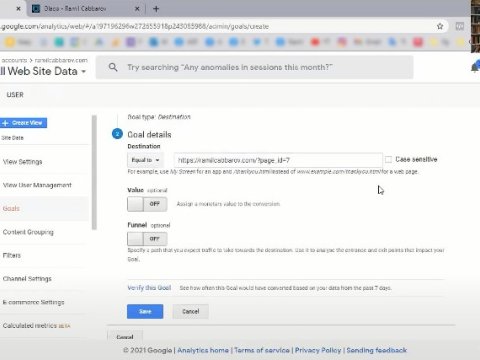Open the Analytics home link
Image resolution: width=480 pixels, height=360 pixels.
click(x=203, y=350)
